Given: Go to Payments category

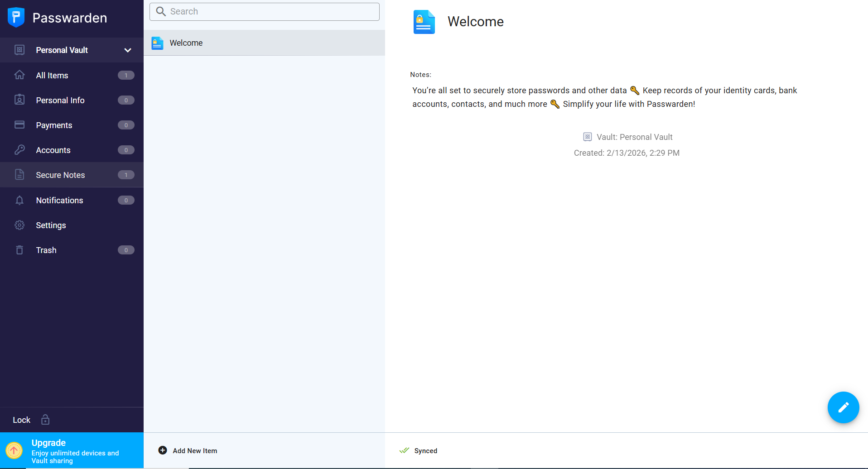Looking at the screenshot, I should coord(54,125).
